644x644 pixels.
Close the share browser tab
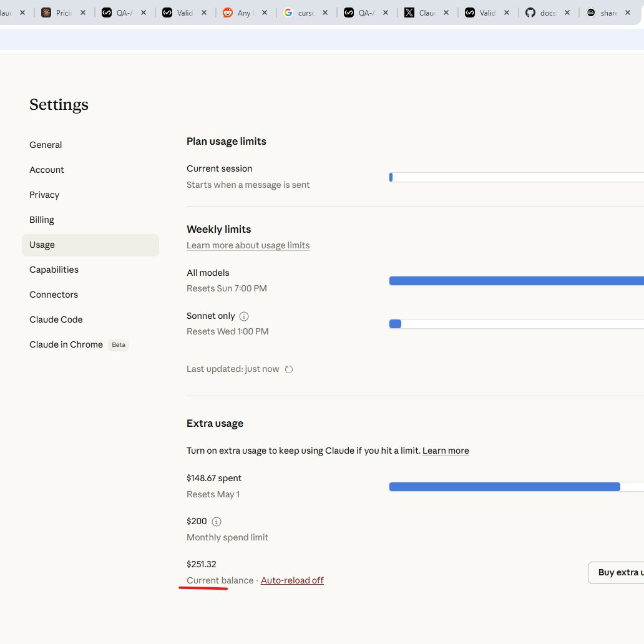(x=628, y=12)
